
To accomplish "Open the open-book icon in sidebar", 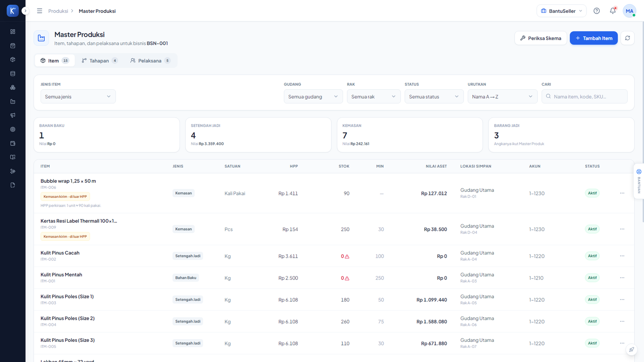I will tap(12, 157).
